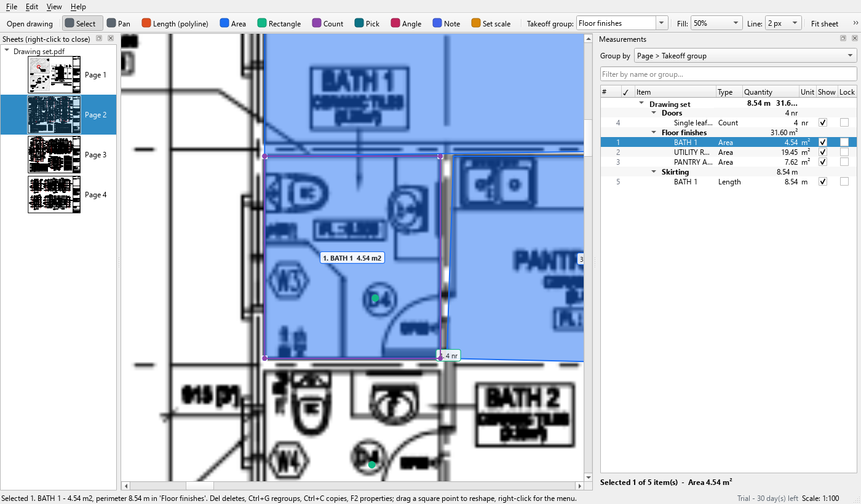Open the Takeoff group dropdown
The width and height of the screenshot is (861, 504).
pos(662,23)
